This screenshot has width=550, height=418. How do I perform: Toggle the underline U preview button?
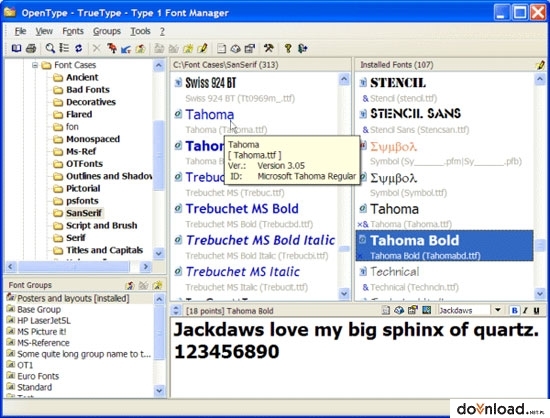pos(536,310)
